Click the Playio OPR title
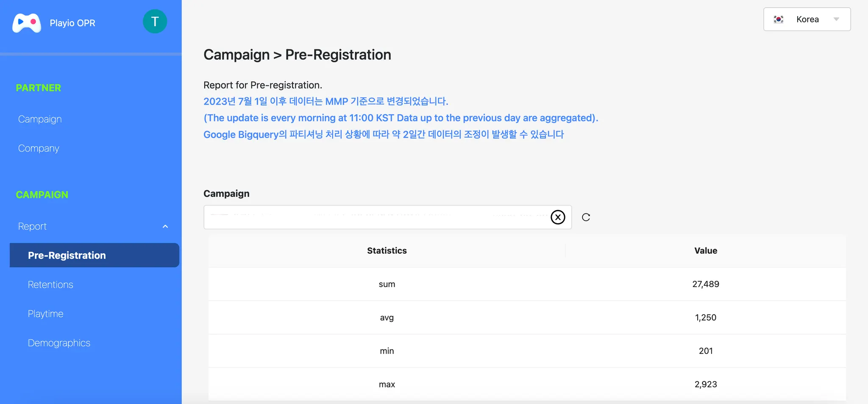This screenshot has width=868, height=404. click(72, 23)
